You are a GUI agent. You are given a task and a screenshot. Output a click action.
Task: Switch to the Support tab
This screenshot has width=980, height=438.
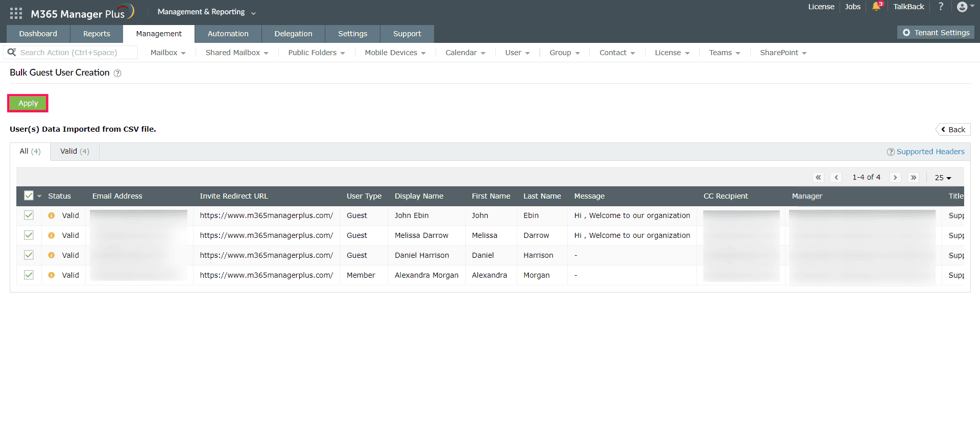[407, 34]
